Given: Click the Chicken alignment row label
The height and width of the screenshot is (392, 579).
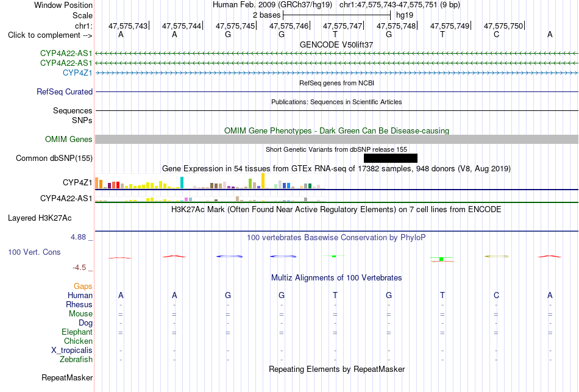Looking at the screenshot, I should tap(78, 341).
